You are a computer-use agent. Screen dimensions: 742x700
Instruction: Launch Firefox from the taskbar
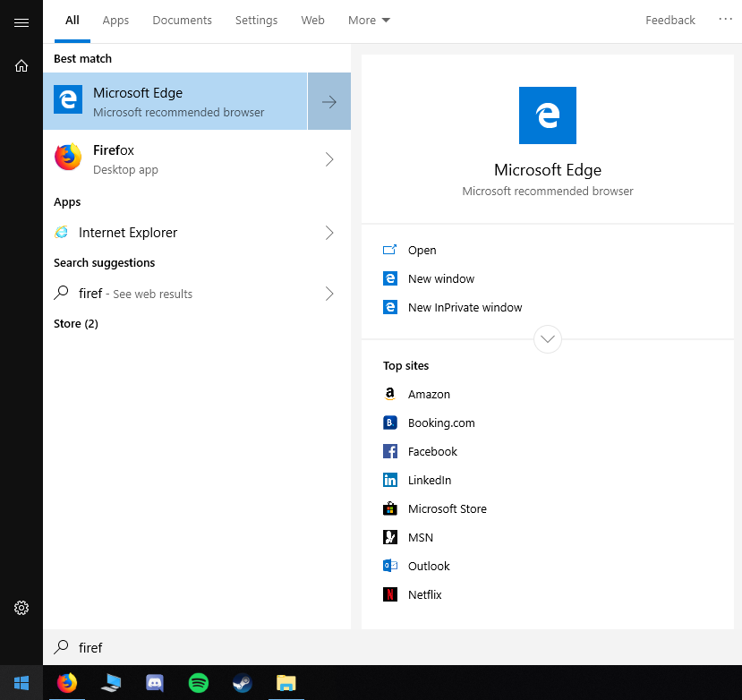(x=67, y=683)
